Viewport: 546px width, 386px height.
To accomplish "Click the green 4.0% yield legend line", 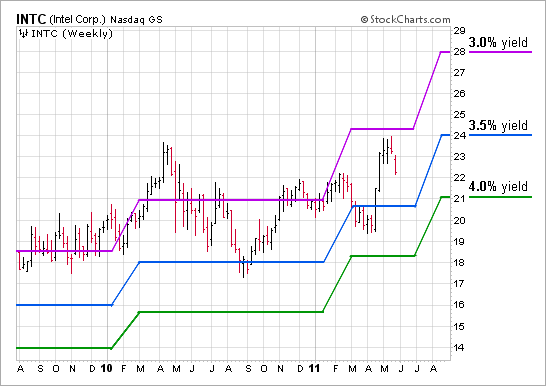I will tap(500, 197).
